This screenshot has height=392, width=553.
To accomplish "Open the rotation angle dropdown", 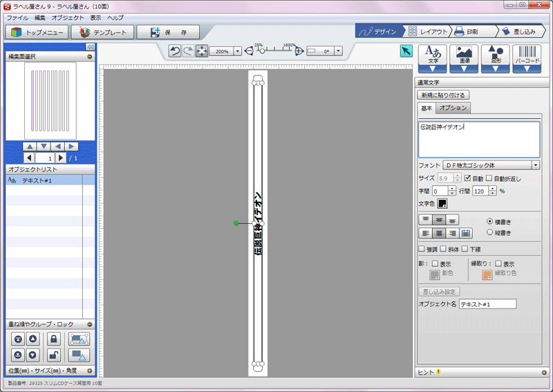I will 339,51.
